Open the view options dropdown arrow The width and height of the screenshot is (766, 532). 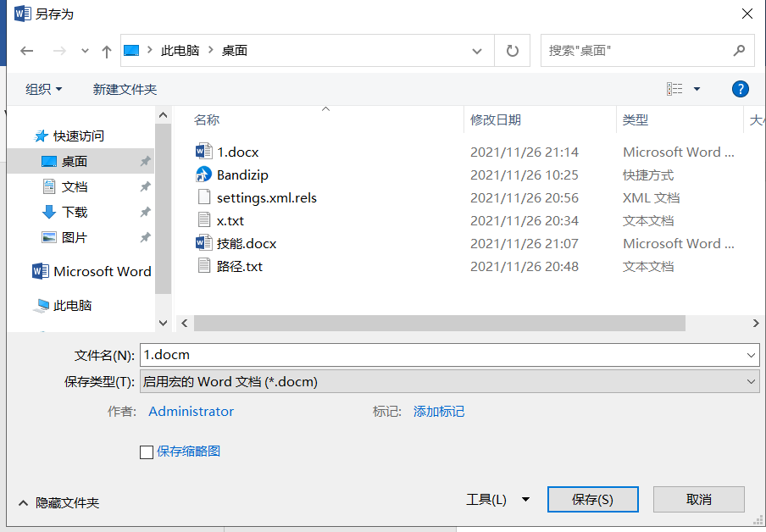pos(697,89)
